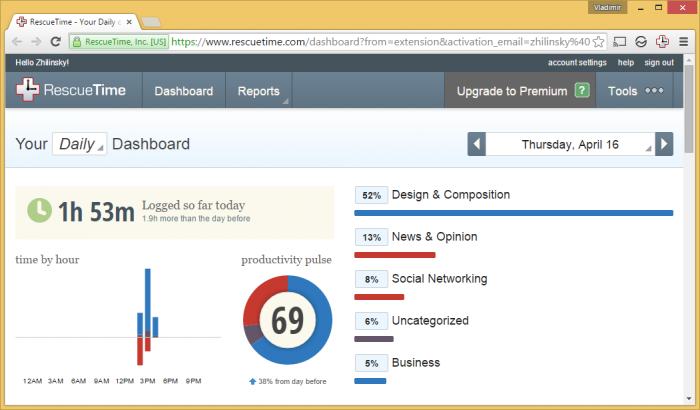Click the green question mark next to Upgrade
Image resolution: width=700 pixels, height=410 pixels.
pos(582,91)
